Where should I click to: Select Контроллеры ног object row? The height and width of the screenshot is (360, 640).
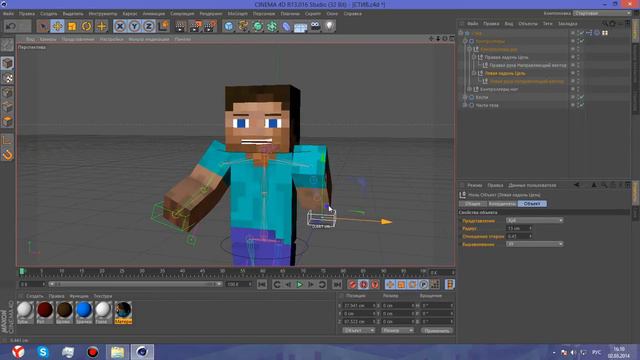[499, 89]
